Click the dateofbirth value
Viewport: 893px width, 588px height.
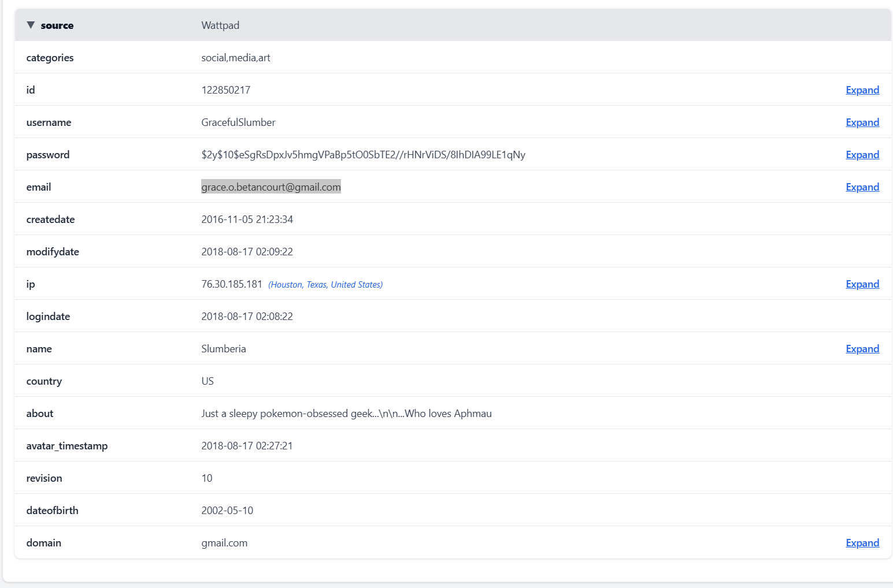point(227,511)
